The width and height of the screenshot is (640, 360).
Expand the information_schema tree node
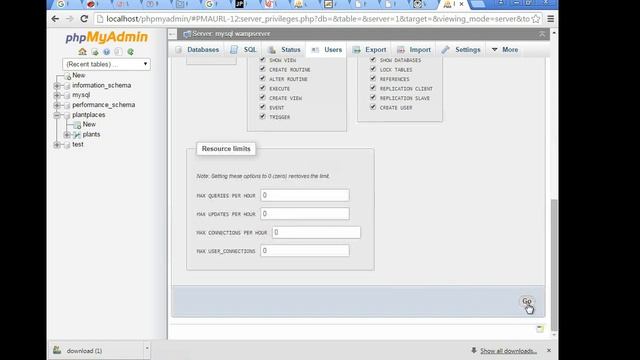57,86
